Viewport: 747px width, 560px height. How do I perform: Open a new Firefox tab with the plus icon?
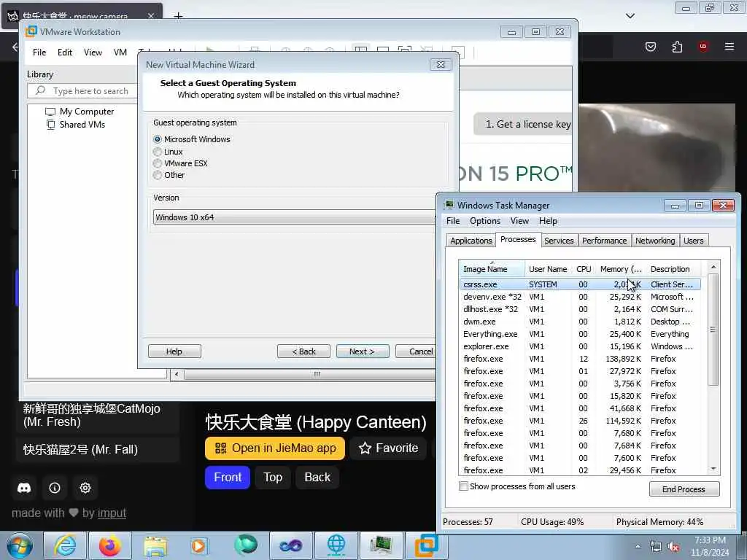[178, 16]
